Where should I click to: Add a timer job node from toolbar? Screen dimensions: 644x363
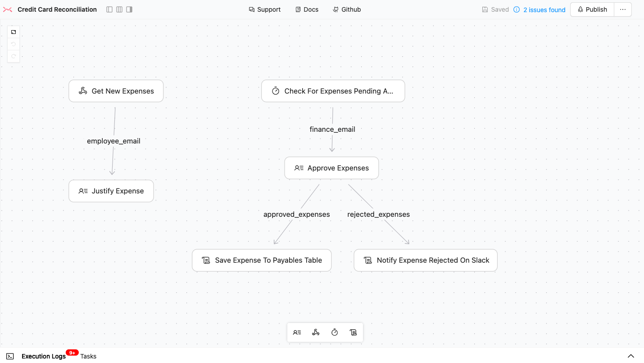335,332
